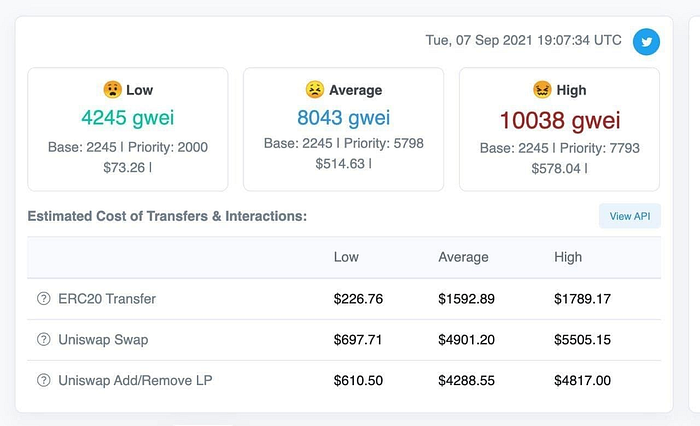Click the Twitter share icon
The width and height of the screenshot is (700, 426).
646,42
